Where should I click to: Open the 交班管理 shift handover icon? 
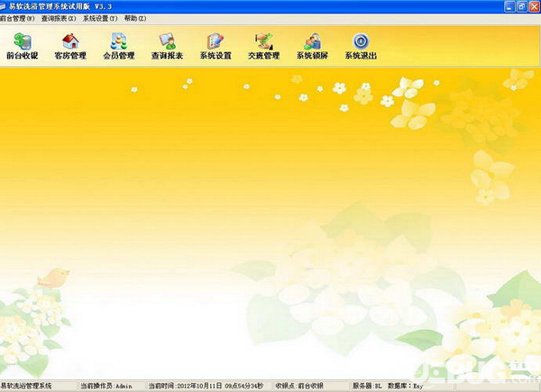pos(264,46)
